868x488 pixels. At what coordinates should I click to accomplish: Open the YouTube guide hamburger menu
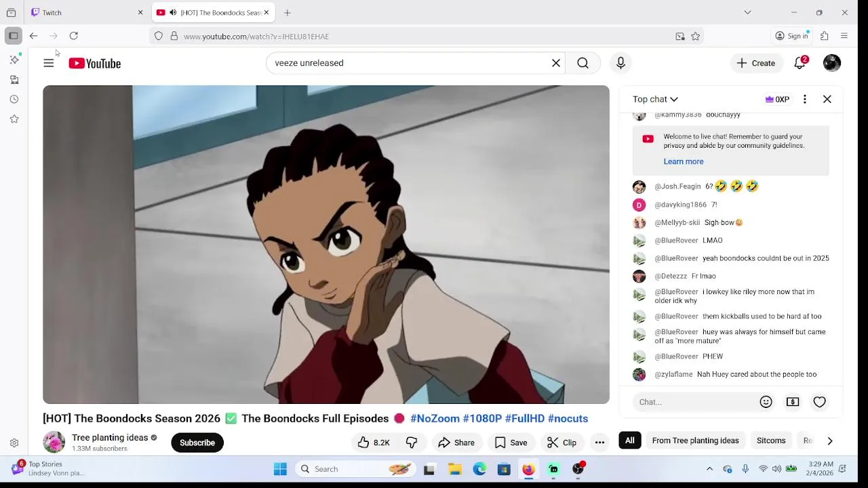pyautogui.click(x=49, y=63)
